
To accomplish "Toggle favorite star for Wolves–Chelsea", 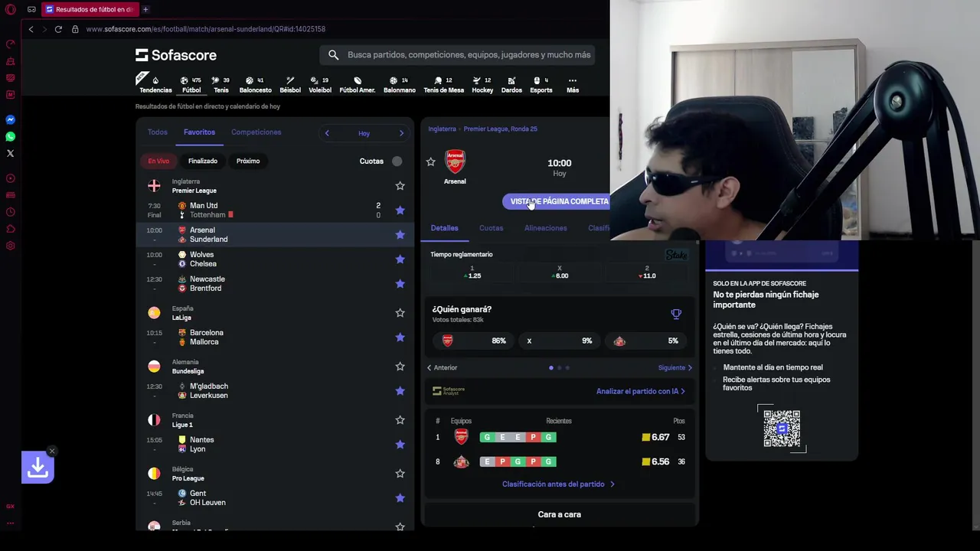I will point(400,259).
